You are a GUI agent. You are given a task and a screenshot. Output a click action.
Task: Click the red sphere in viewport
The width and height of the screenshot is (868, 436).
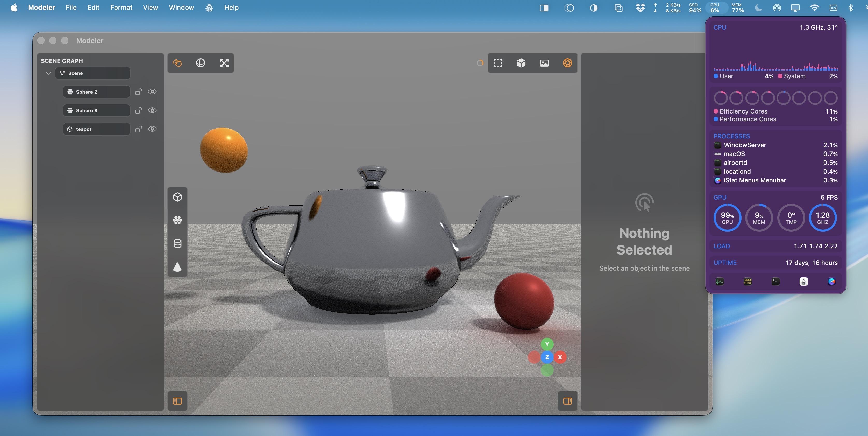pos(524,301)
